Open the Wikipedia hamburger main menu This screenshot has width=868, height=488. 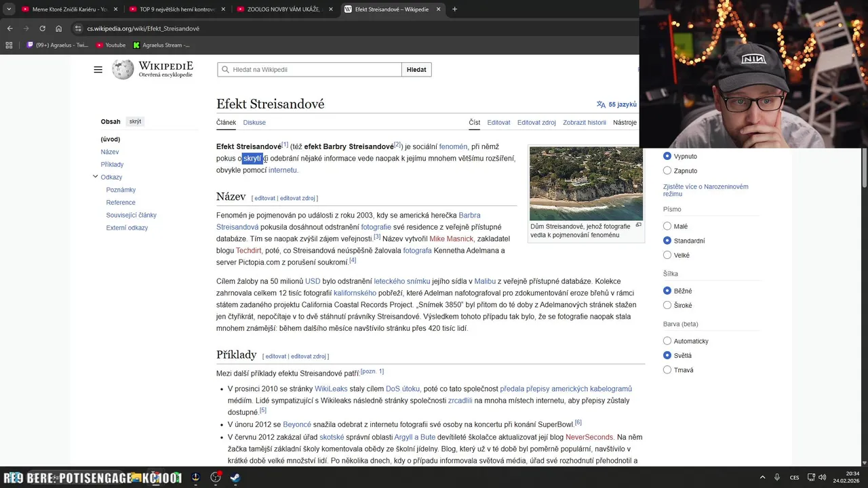pyautogui.click(x=98, y=70)
